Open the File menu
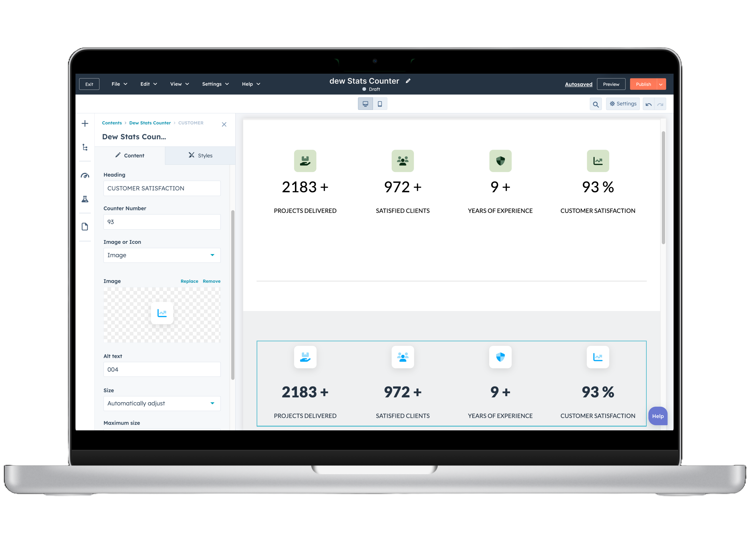747x560 pixels. (119, 84)
